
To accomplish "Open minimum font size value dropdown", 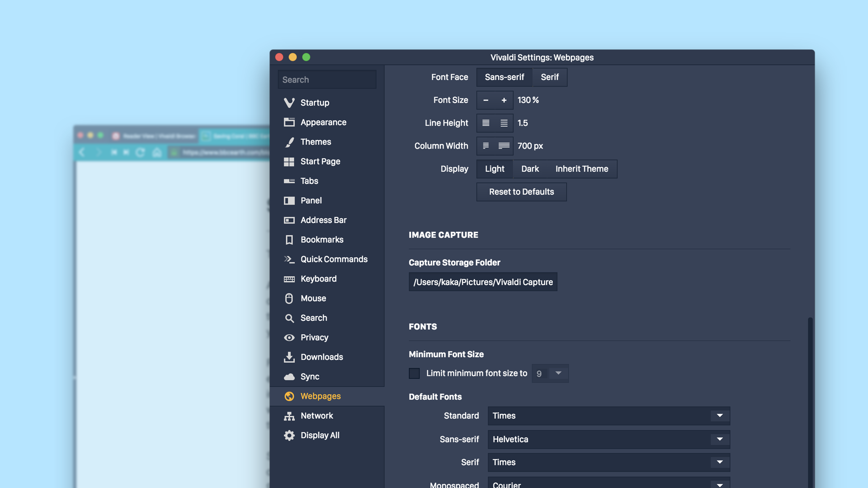I will 550,373.
